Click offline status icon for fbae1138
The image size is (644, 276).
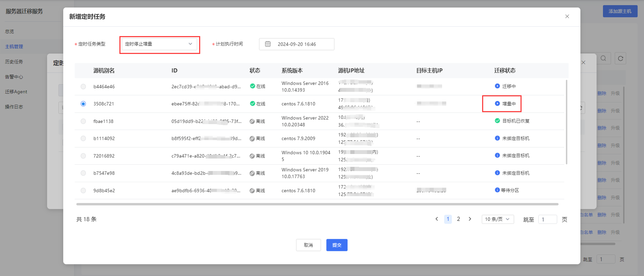pos(252,121)
